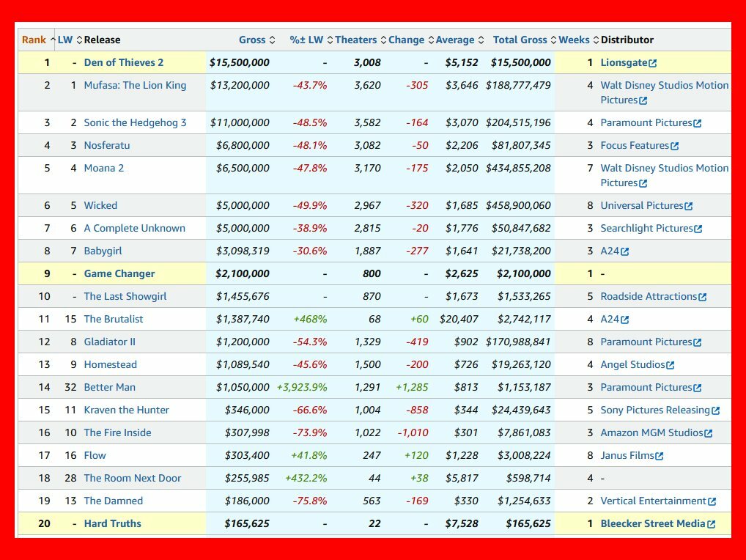The height and width of the screenshot is (560, 746).
Task: Open the Flow release link
Action: [95, 456]
